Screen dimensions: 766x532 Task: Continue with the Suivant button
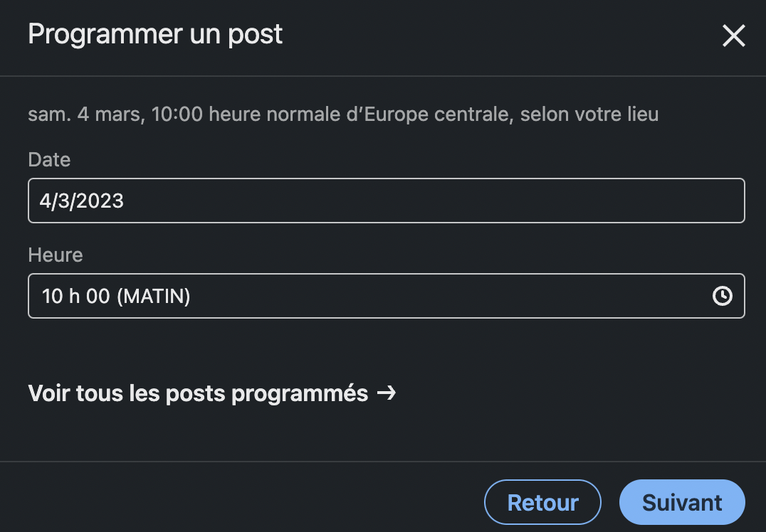[681, 503]
